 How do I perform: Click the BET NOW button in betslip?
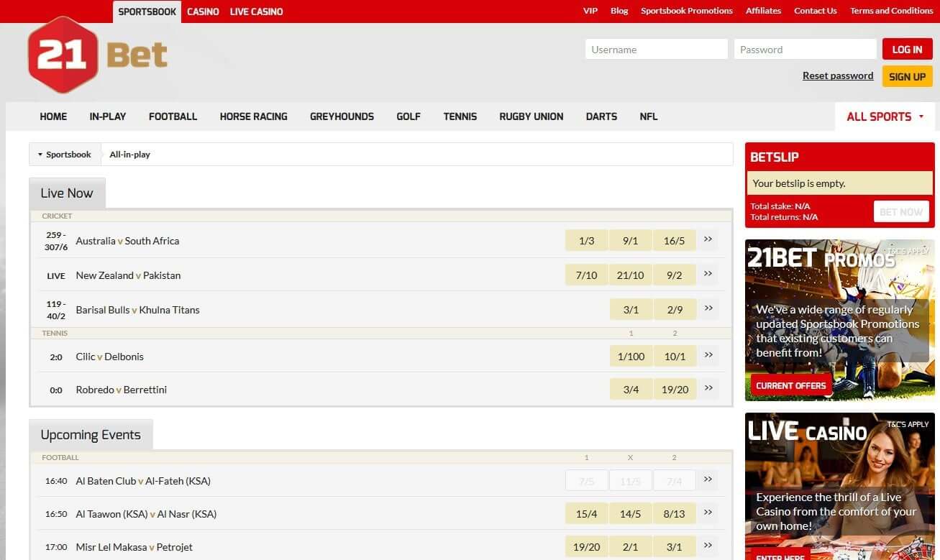901,212
